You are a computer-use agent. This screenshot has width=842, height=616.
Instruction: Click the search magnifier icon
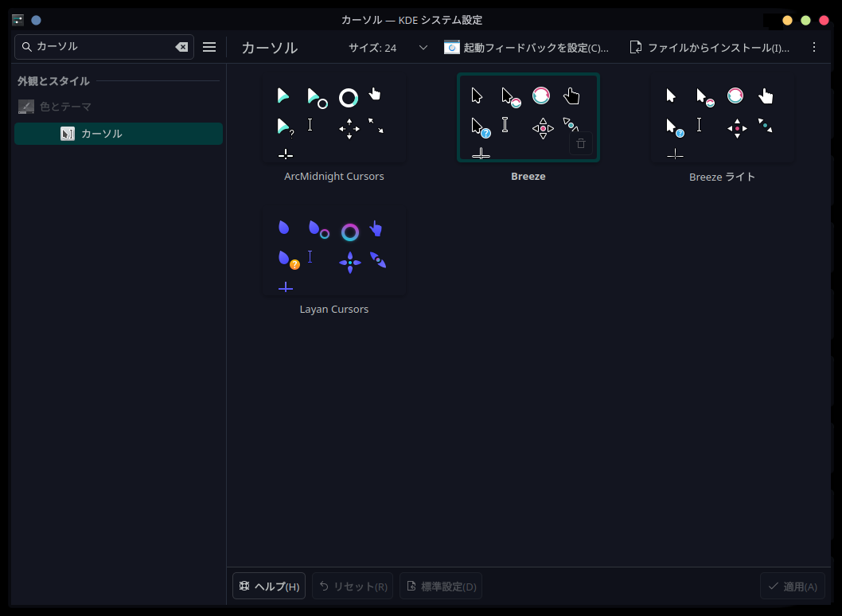(26, 47)
